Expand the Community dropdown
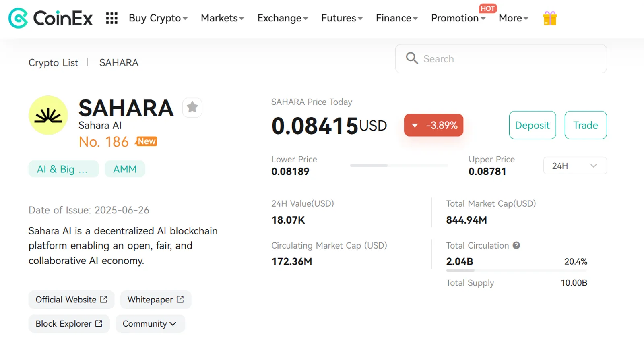 150,323
